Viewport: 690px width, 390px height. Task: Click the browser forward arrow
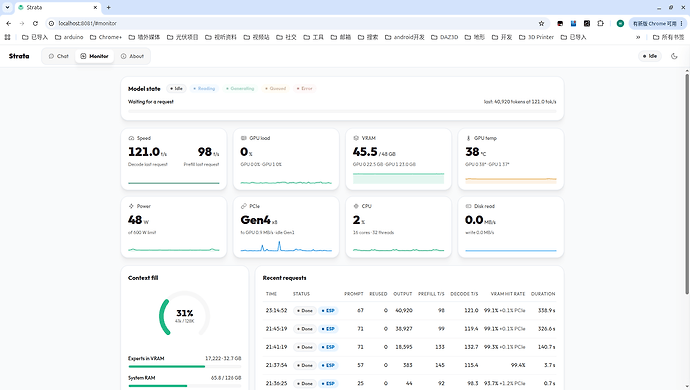22,23
